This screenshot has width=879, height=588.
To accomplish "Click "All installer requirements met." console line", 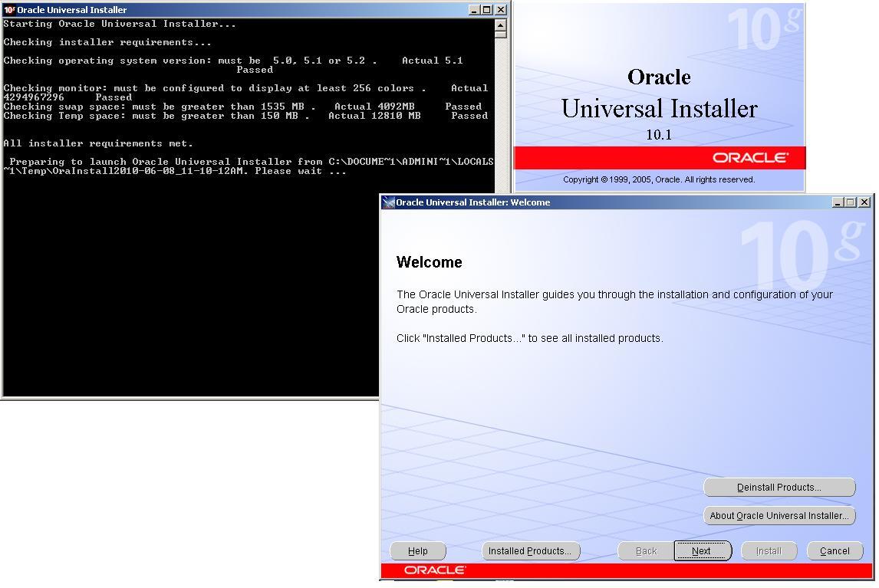I will click(98, 143).
